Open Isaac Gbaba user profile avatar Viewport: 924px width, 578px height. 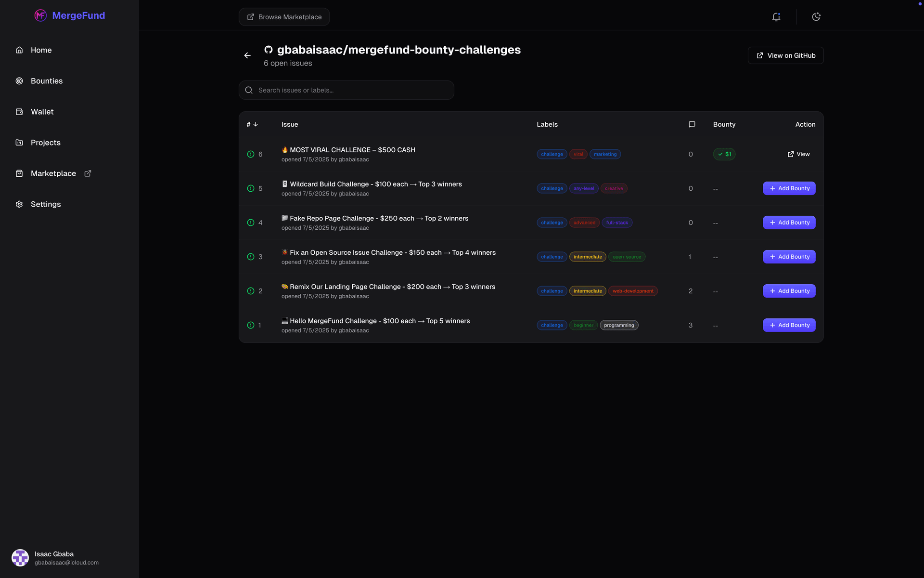click(20, 558)
